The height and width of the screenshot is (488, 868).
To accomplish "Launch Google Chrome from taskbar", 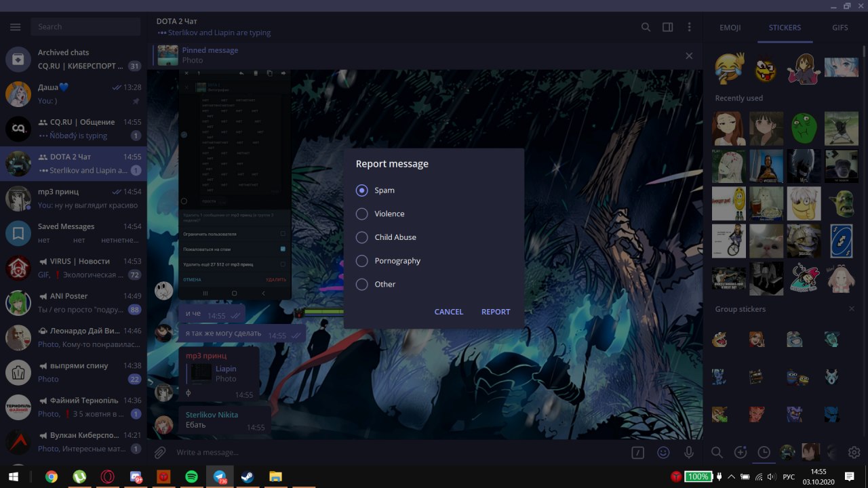I will coord(52,476).
